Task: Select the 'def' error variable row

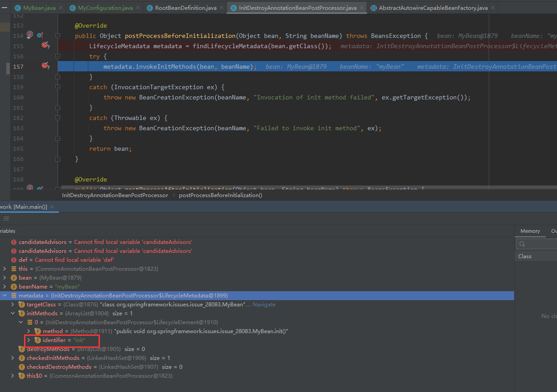Action: tap(257, 260)
